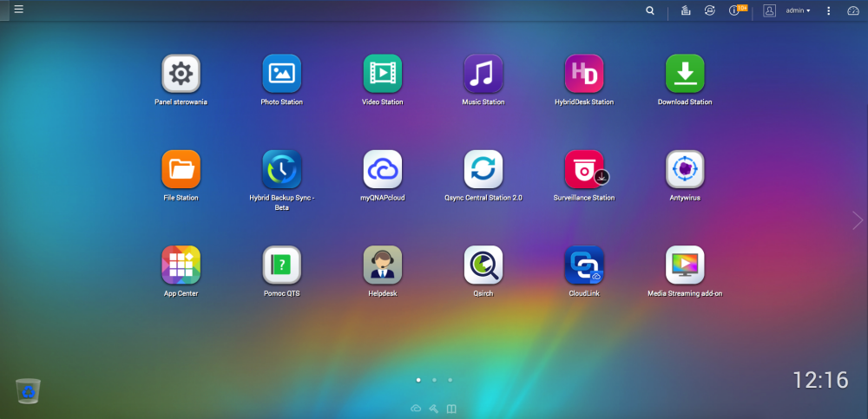Image resolution: width=868 pixels, height=419 pixels.
Task: Open Qsync Central Station 2.0
Action: [483, 169]
